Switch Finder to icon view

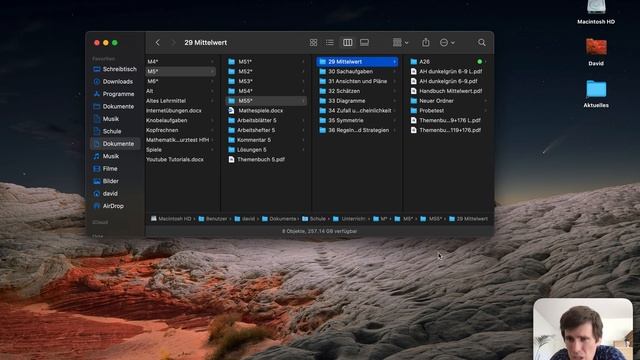(x=313, y=42)
